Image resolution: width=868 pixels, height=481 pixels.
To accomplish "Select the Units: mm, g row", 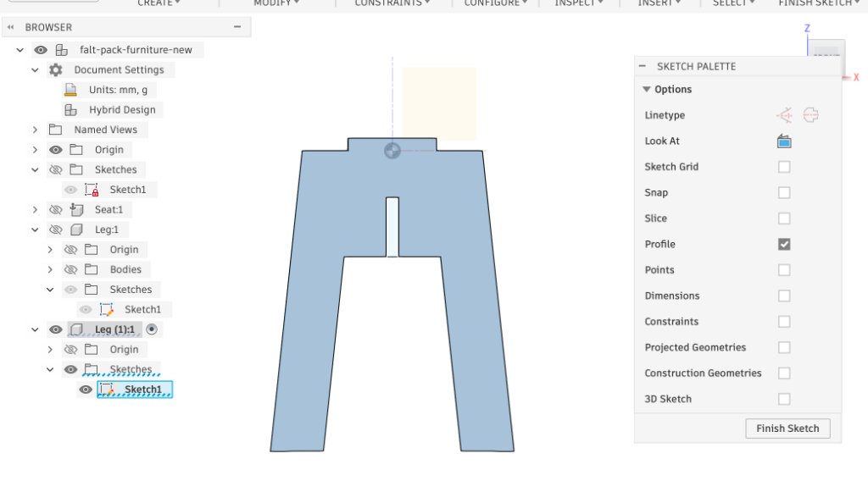I will click(x=109, y=90).
